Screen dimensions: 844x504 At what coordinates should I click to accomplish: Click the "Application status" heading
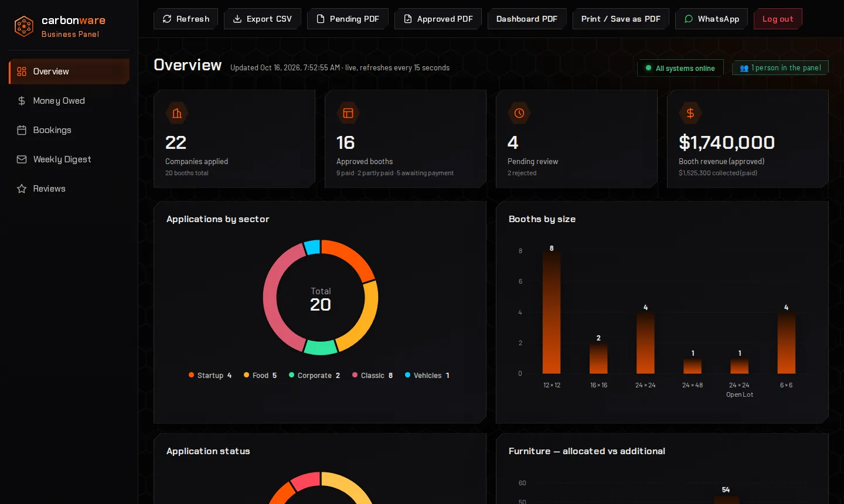coord(208,451)
